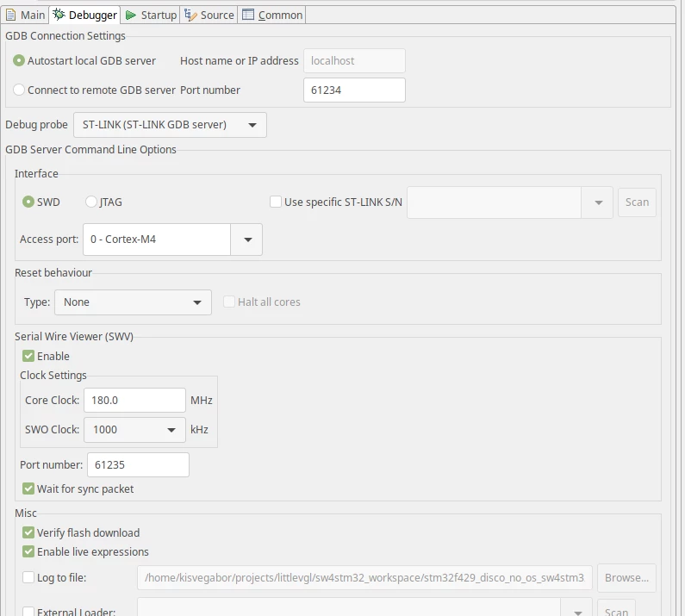Go to the Common tab
Viewport: 685px width, 616px height.
click(271, 15)
